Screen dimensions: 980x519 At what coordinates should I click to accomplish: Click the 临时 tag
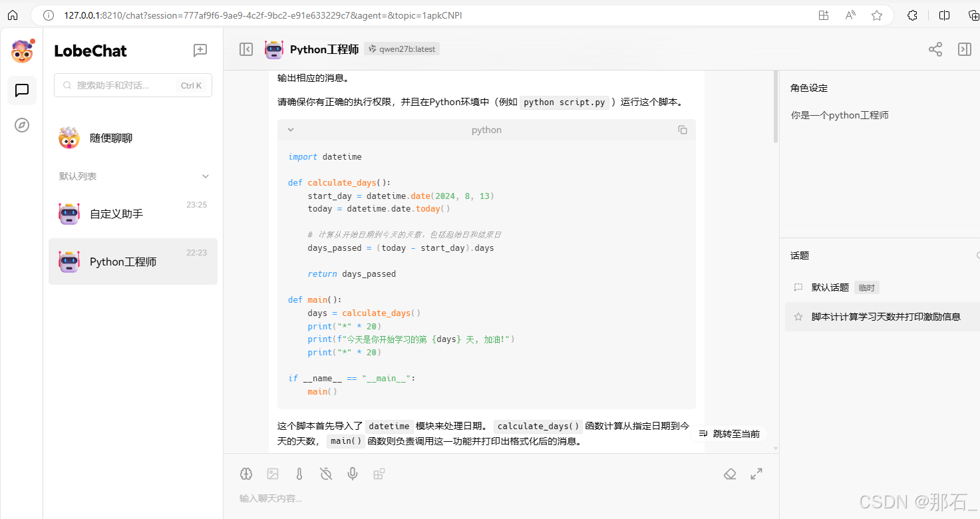pyautogui.click(x=867, y=287)
